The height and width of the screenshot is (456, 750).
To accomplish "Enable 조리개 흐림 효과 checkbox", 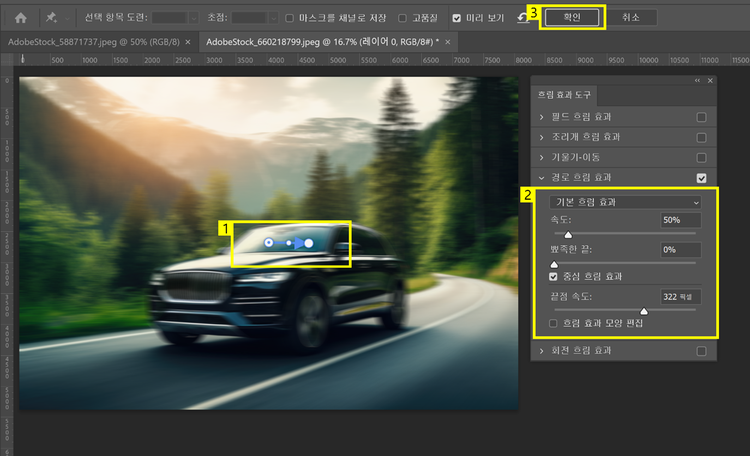I will coord(701,137).
